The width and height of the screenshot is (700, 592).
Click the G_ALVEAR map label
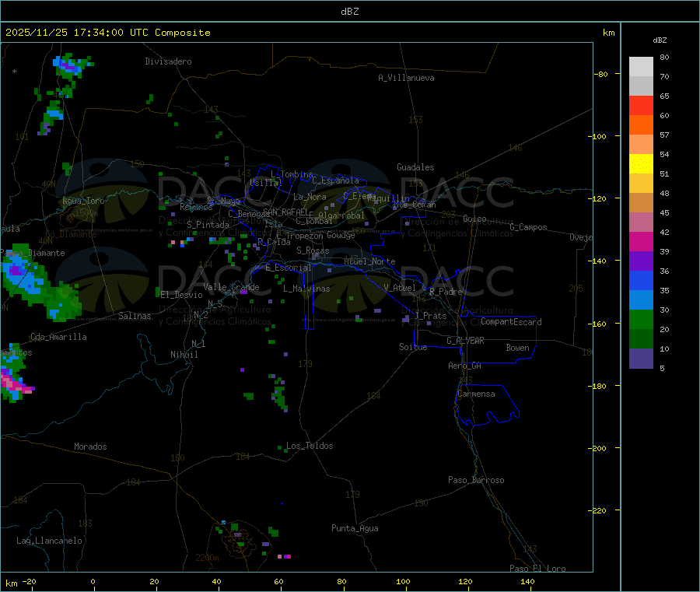465,341
